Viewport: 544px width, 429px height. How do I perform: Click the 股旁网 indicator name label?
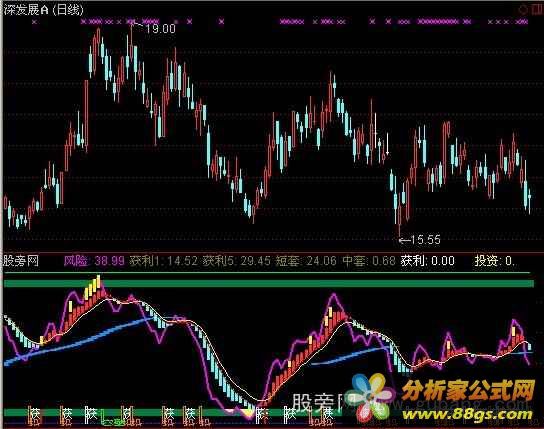tap(20, 261)
